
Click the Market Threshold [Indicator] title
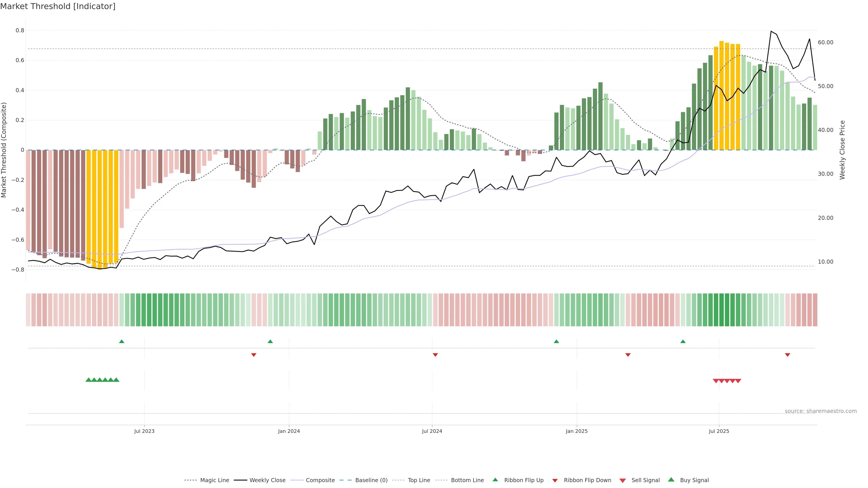(x=58, y=6)
